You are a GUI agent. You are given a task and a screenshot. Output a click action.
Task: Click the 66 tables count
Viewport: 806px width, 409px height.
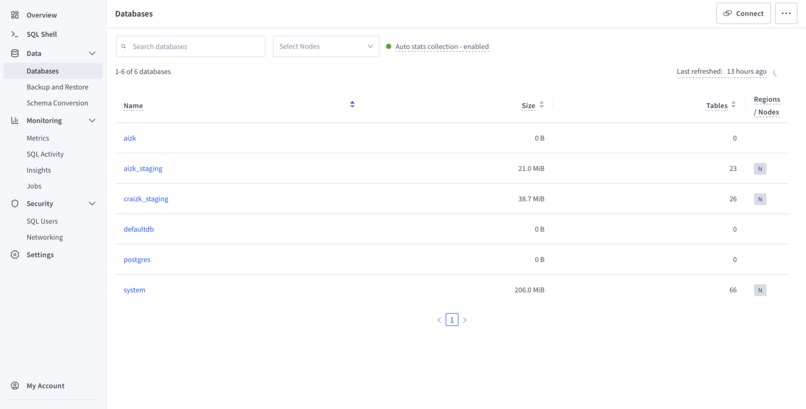click(733, 290)
